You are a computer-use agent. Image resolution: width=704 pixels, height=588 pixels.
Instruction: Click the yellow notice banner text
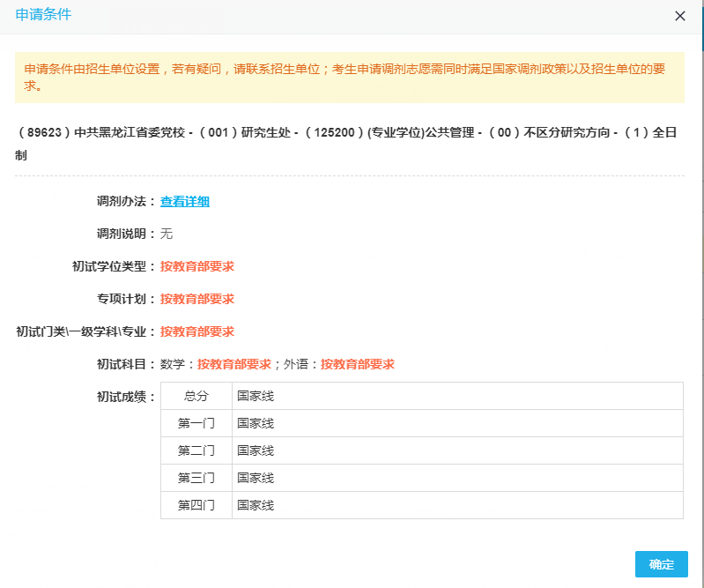point(349,77)
